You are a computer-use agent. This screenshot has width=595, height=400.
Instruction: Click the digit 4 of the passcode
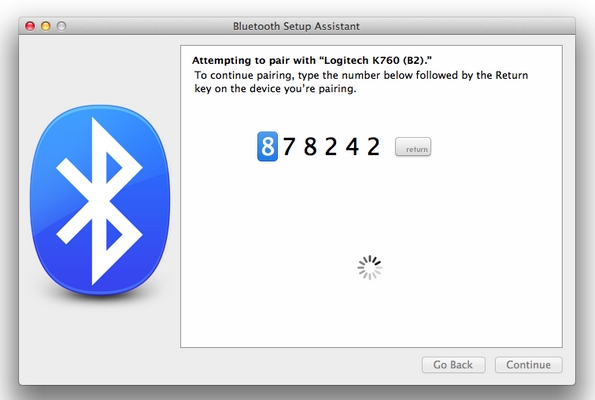tap(352, 146)
